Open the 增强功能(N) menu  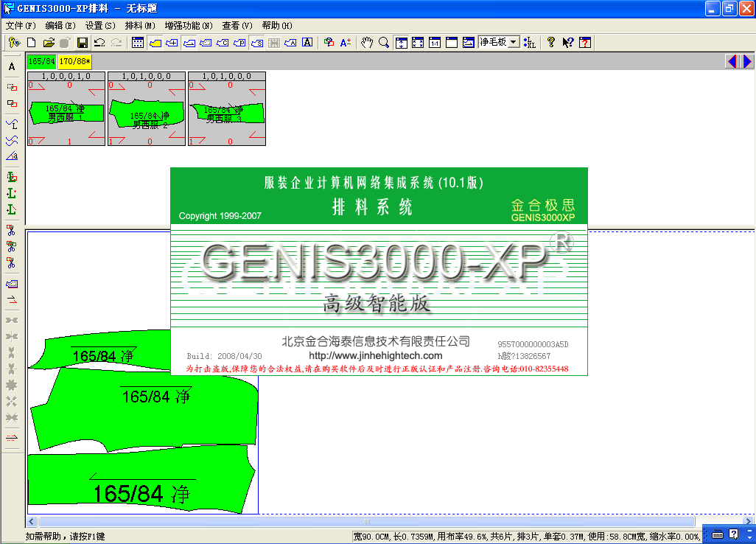(189, 26)
